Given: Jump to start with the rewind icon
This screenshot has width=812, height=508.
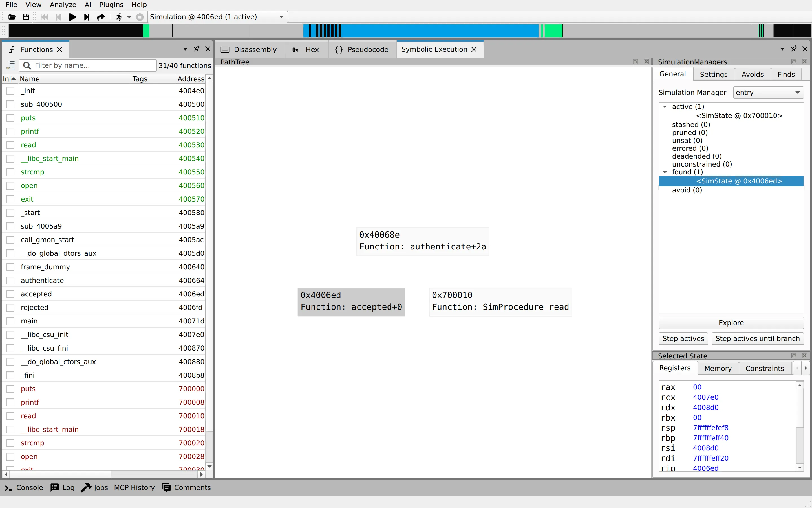Looking at the screenshot, I should click(44, 17).
